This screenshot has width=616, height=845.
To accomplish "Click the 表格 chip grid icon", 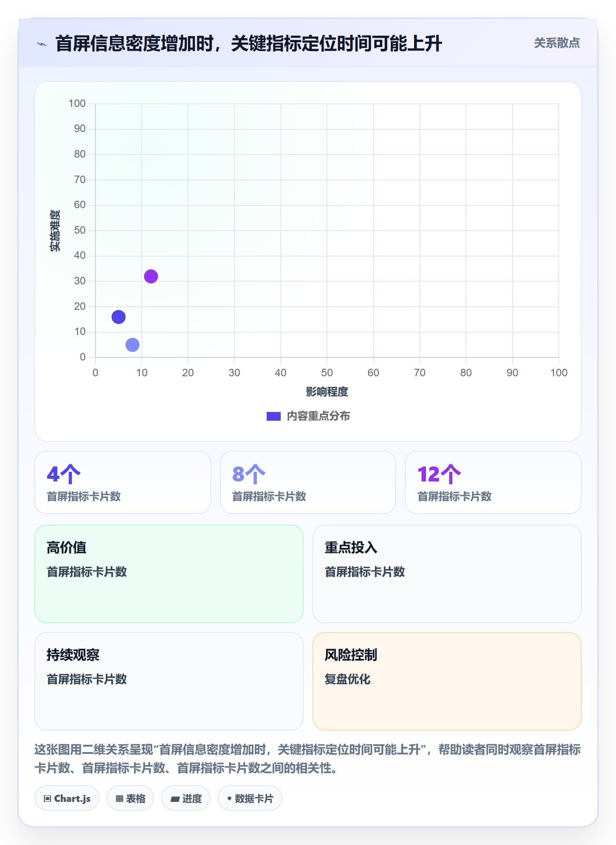I will (119, 799).
